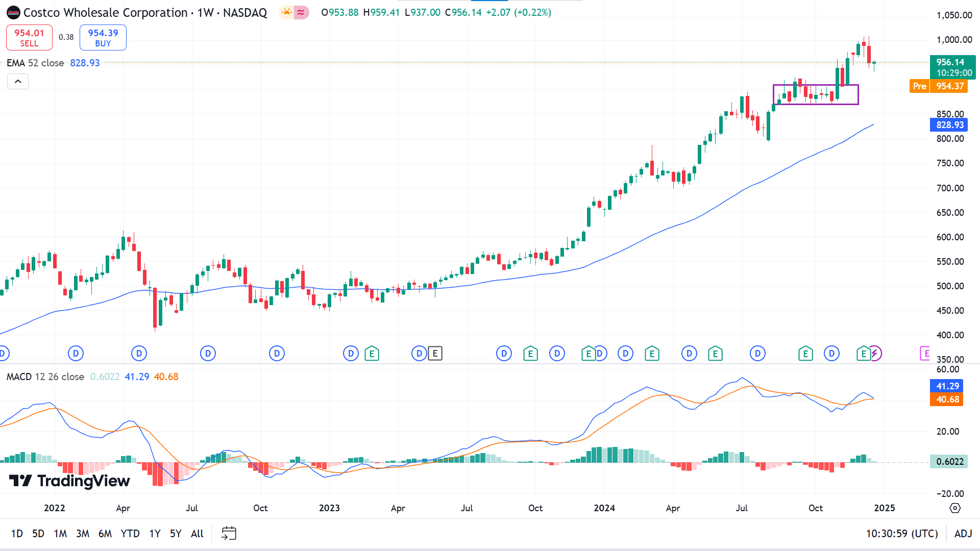Select the 6M time range
Viewport: 980px width, 551px height.
coord(105,534)
